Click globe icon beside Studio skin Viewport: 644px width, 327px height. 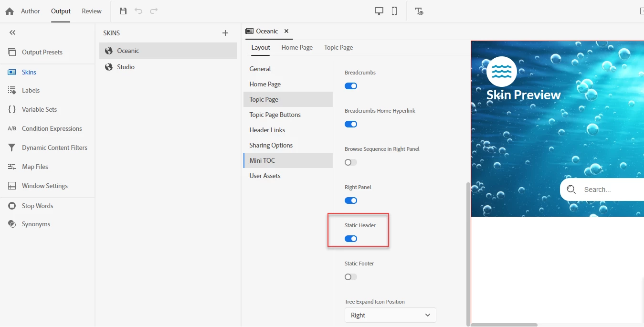click(x=109, y=67)
